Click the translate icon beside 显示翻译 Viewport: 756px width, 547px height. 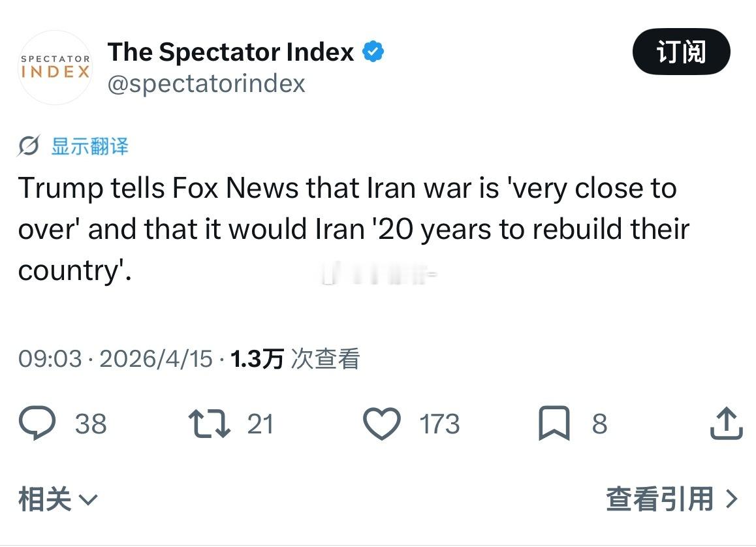pyautogui.click(x=29, y=147)
